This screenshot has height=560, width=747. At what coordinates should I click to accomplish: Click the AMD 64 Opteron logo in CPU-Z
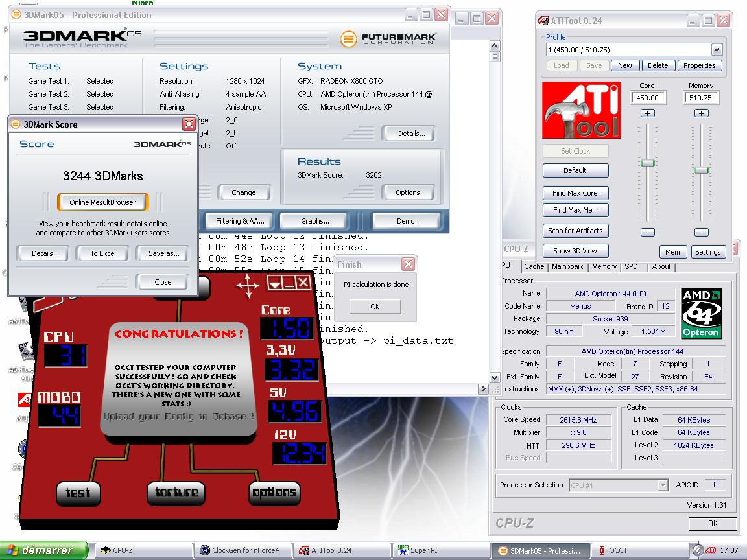coord(701,313)
